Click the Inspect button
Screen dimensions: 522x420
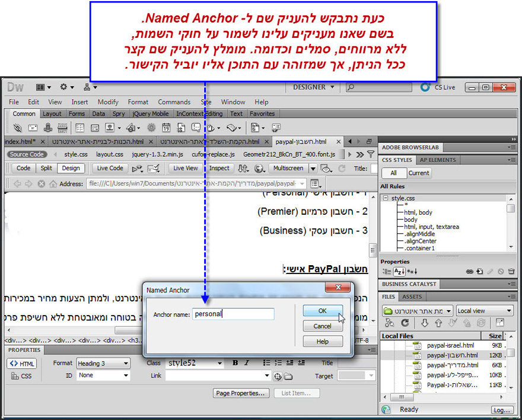pos(219,168)
